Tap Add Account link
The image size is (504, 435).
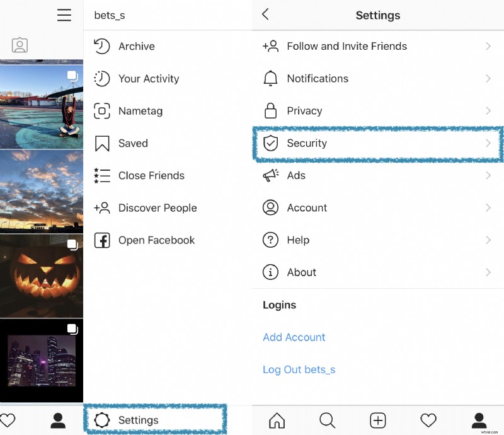pyautogui.click(x=294, y=337)
